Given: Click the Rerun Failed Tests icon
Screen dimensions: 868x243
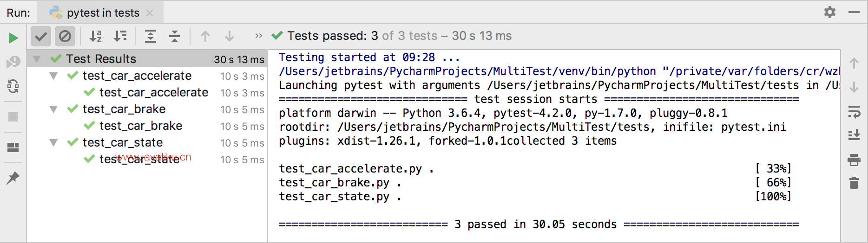Looking at the screenshot, I should click(x=13, y=62).
